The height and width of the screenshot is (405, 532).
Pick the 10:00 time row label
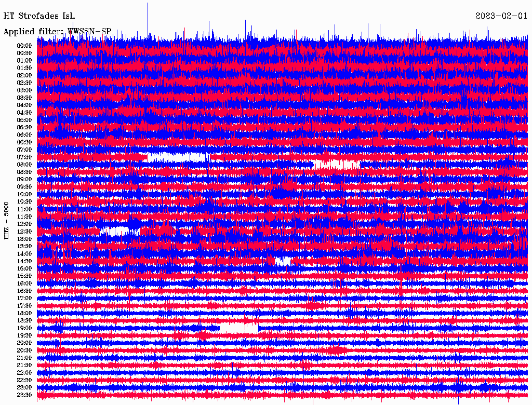point(24,194)
